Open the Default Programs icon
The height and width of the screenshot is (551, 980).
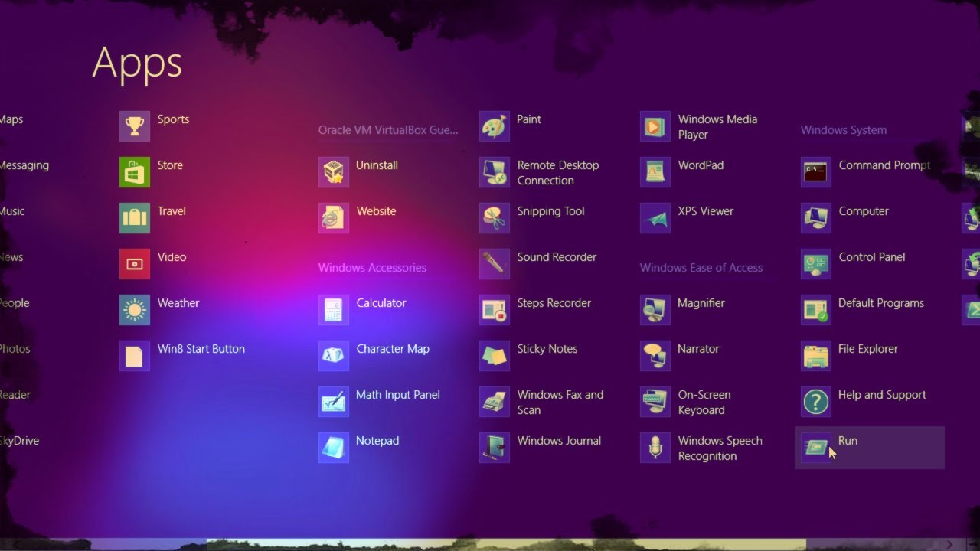[x=816, y=310]
